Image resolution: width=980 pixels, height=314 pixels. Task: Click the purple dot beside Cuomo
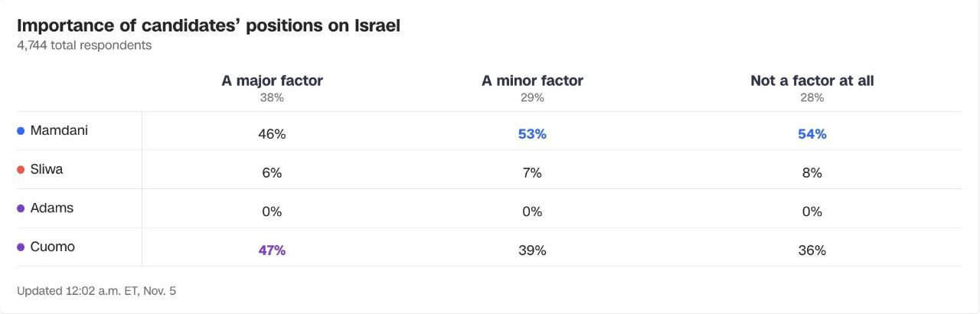[x=21, y=247]
